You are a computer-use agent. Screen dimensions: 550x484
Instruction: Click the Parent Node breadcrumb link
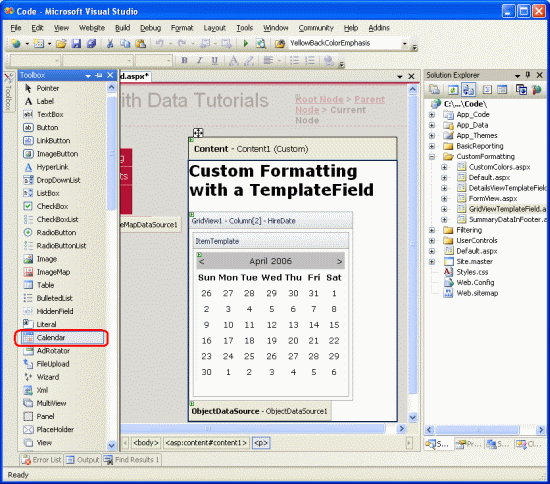point(369,99)
